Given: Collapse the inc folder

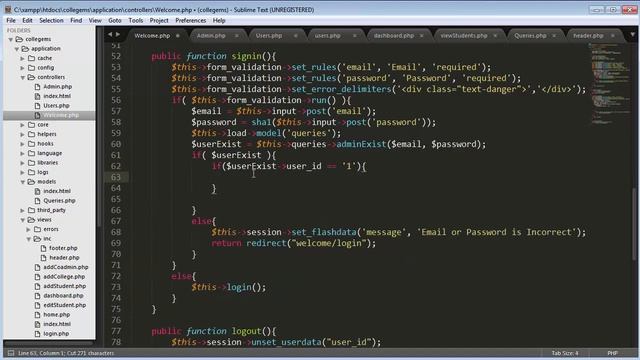Looking at the screenshot, I should pos(28,239).
